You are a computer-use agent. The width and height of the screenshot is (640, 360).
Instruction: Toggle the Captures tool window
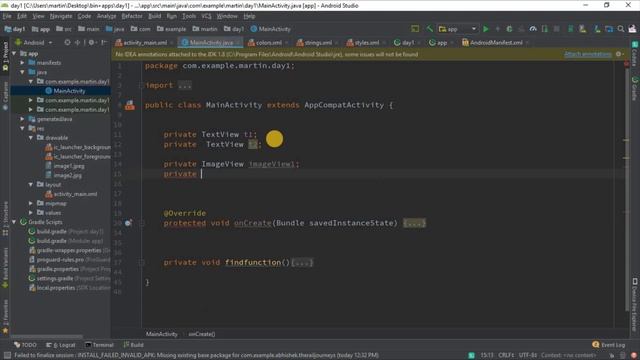tap(5, 96)
